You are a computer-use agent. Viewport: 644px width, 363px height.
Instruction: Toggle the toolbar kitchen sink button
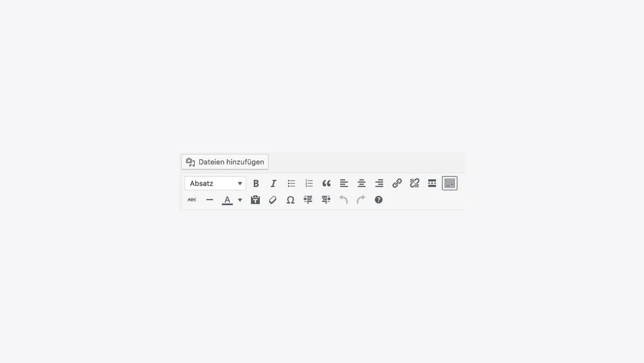[x=450, y=183]
